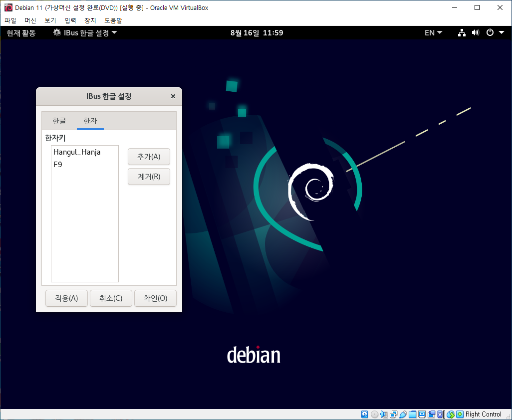Switch to the 한자 tab
512x420 pixels.
tap(90, 121)
